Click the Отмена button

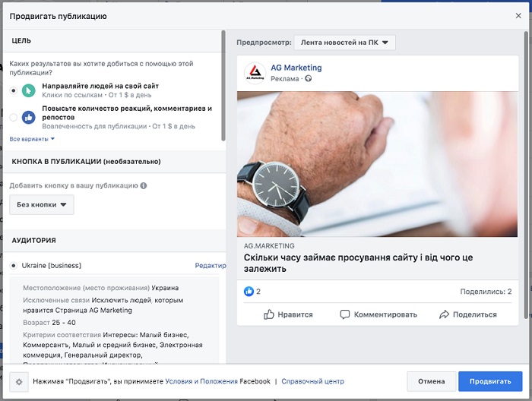click(x=431, y=381)
